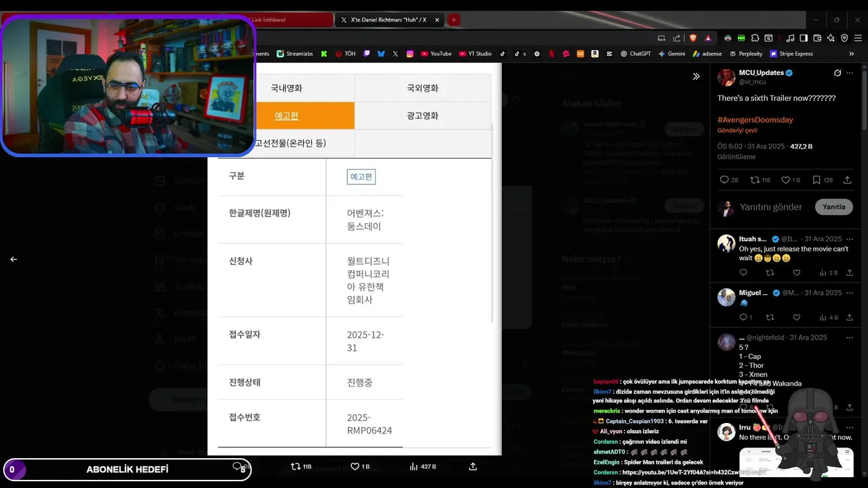
Task: Like the MCU_Updates tweet, heart with 1 B
Action: pos(786,180)
